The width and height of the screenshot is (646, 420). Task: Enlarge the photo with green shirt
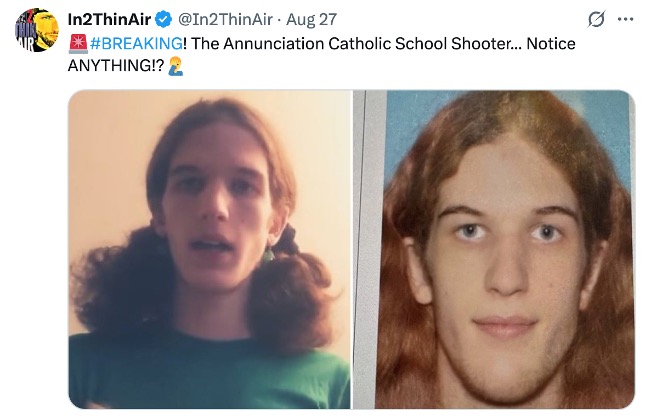click(209, 249)
